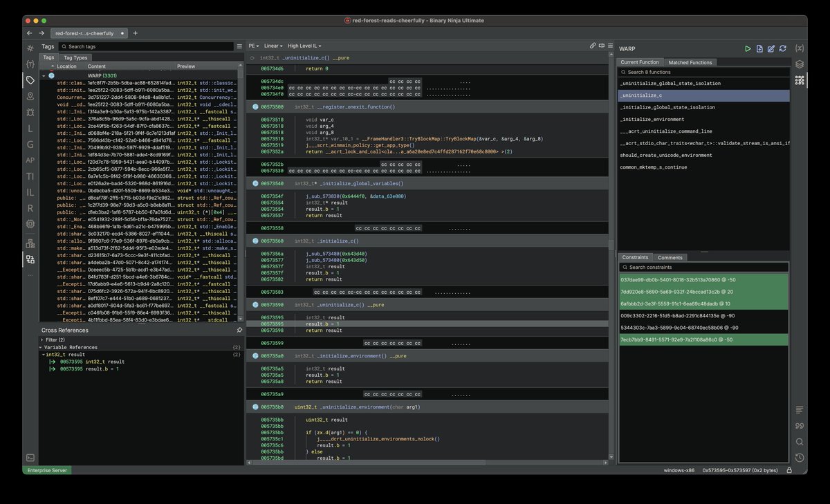Screen dimensions: 830x504
Task: Click the WARP edit pencil icon
Action: click(771, 49)
